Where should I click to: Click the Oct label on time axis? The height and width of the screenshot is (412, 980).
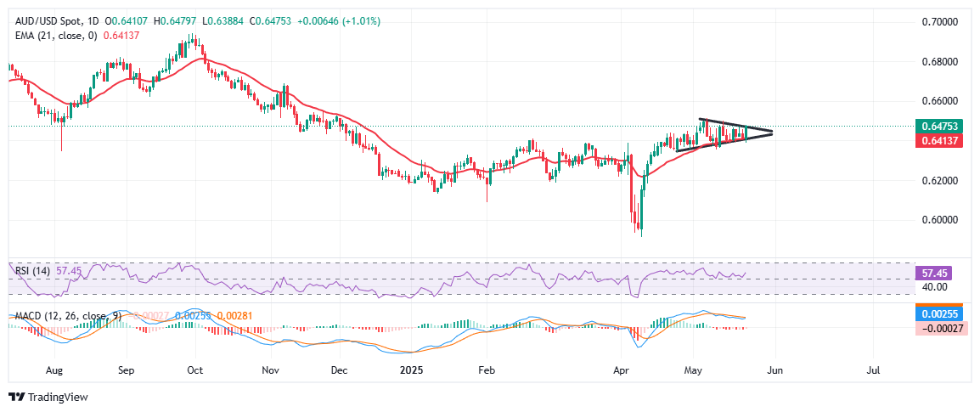[194, 370]
